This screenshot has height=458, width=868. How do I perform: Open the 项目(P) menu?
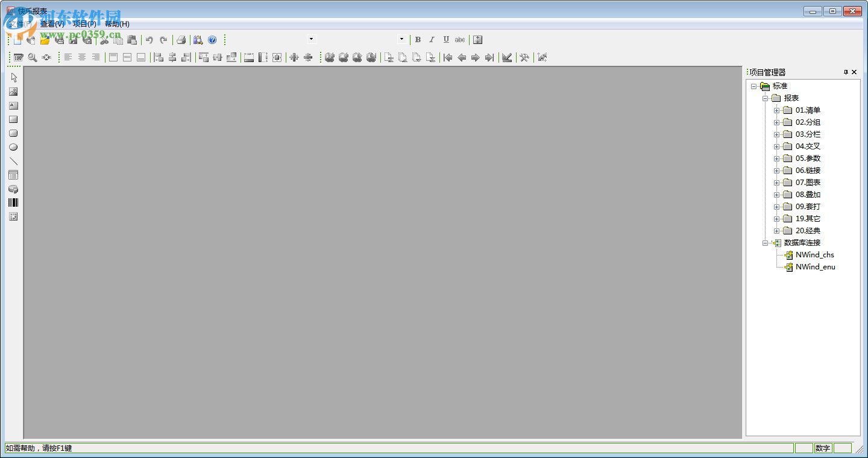click(84, 24)
